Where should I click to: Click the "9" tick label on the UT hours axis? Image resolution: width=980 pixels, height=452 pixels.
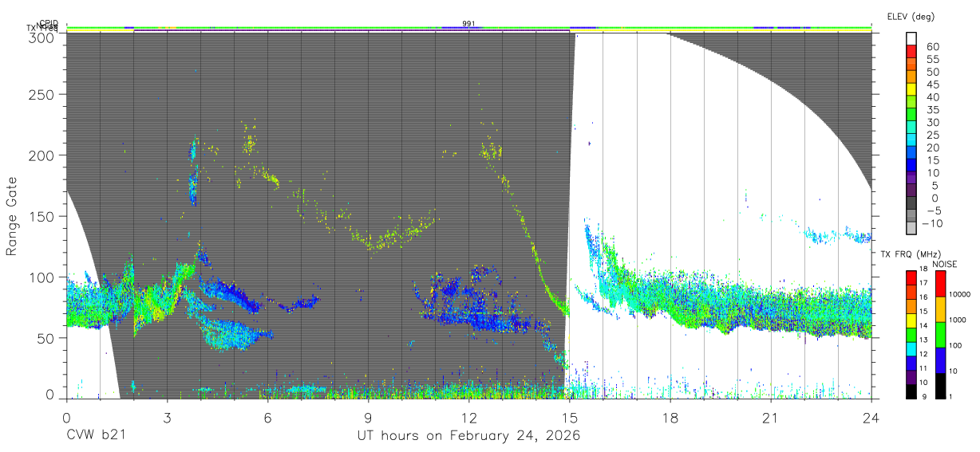369,417
